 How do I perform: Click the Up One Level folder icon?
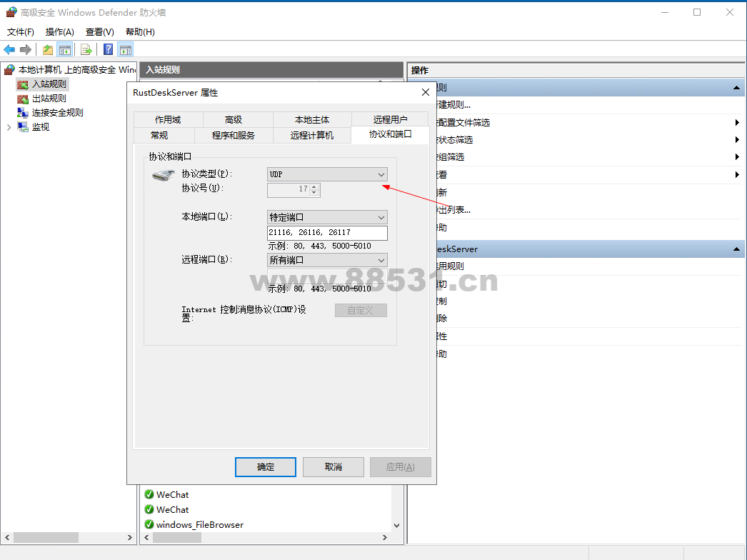48,49
